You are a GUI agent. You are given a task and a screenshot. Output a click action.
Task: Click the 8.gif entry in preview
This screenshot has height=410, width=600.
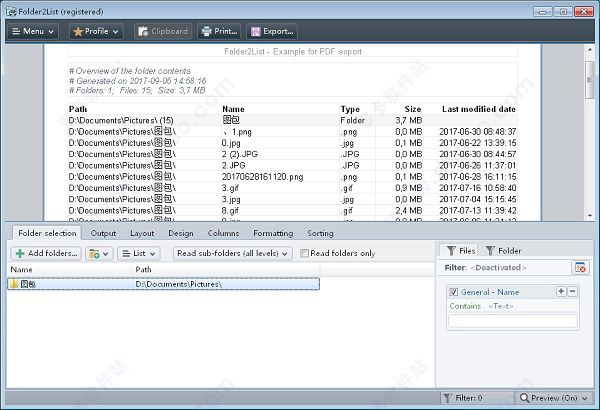[x=230, y=211]
